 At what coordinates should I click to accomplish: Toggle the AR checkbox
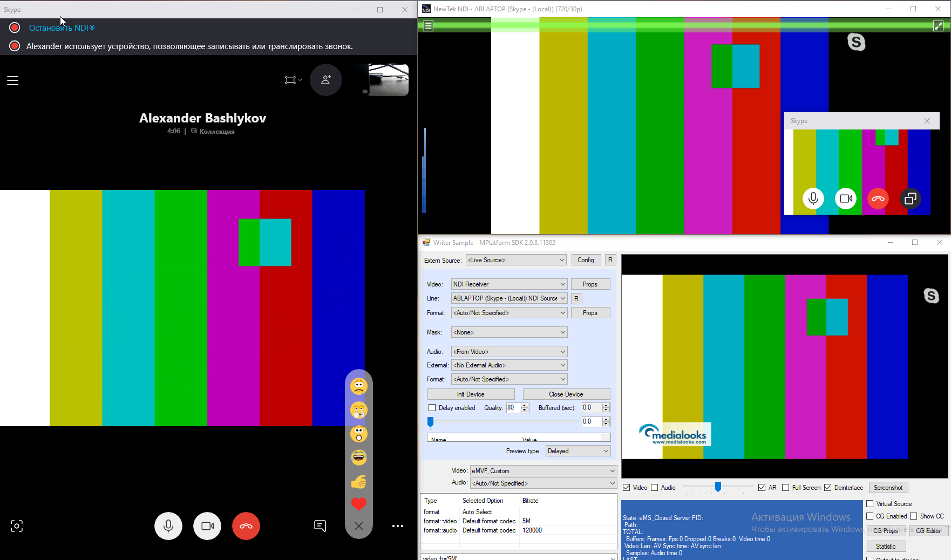[762, 488]
